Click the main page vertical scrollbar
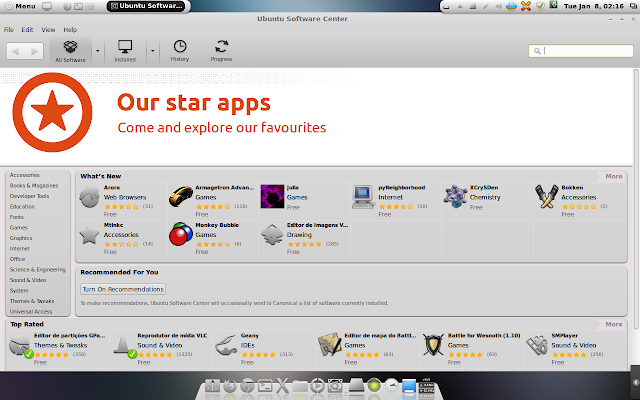Image resolution: width=640 pixels, height=400 pixels. [636, 199]
